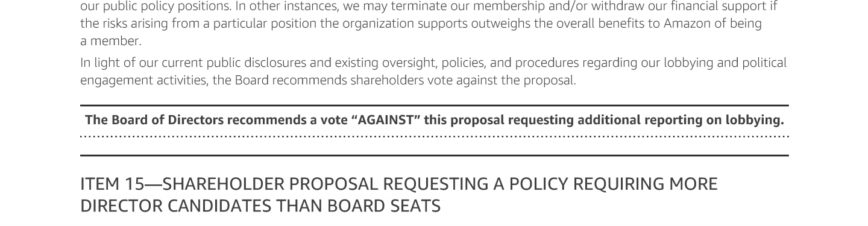Click the paragraph starting "In light of our"

pos(433,72)
